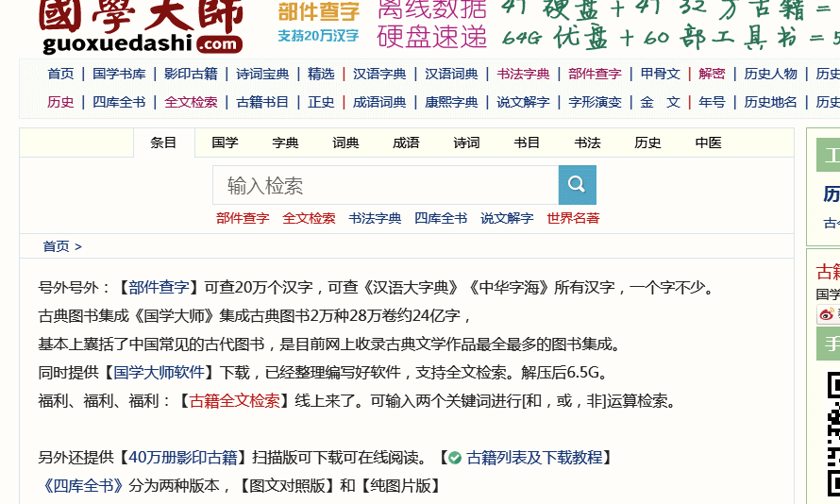Click the green checkmark before 古籍列表及下载教程

(455, 458)
